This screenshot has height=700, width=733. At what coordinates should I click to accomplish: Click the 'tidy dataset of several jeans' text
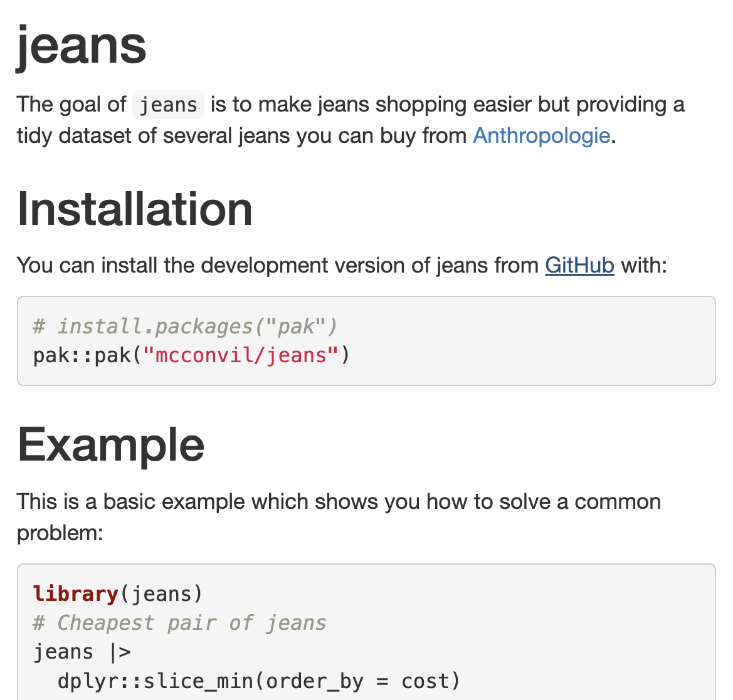(x=188, y=135)
